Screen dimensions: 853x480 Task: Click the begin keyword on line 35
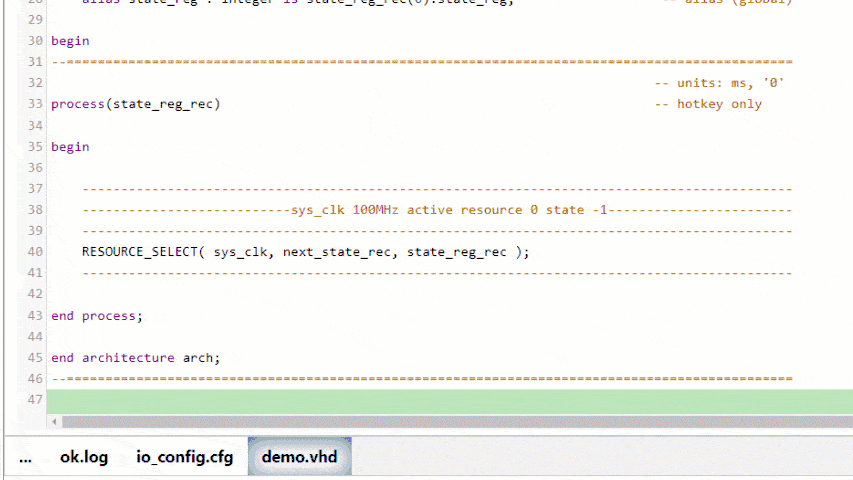[x=70, y=147]
